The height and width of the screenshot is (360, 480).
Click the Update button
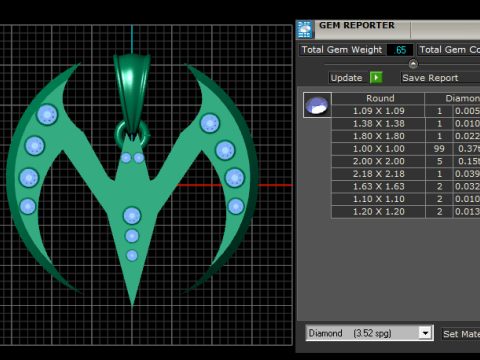coord(346,78)
